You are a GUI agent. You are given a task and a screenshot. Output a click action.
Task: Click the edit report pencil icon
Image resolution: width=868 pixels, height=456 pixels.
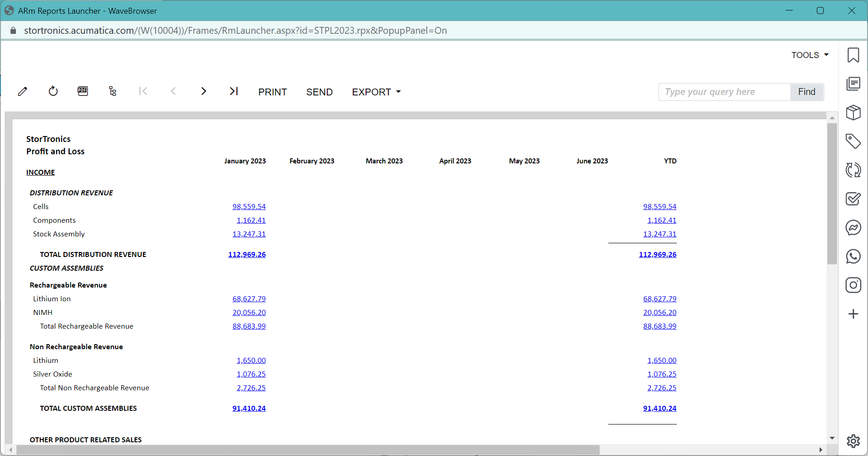[x=22, y=92]
